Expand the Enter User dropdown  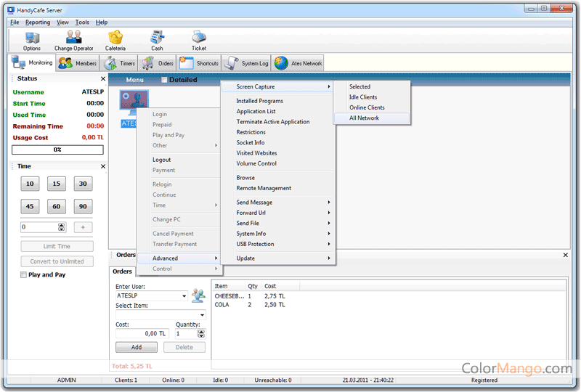184,296
